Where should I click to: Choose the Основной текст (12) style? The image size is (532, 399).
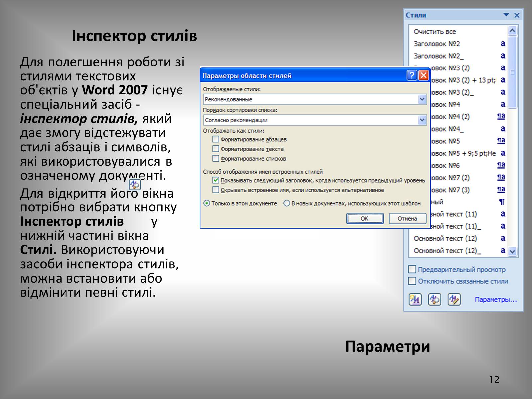445,239
